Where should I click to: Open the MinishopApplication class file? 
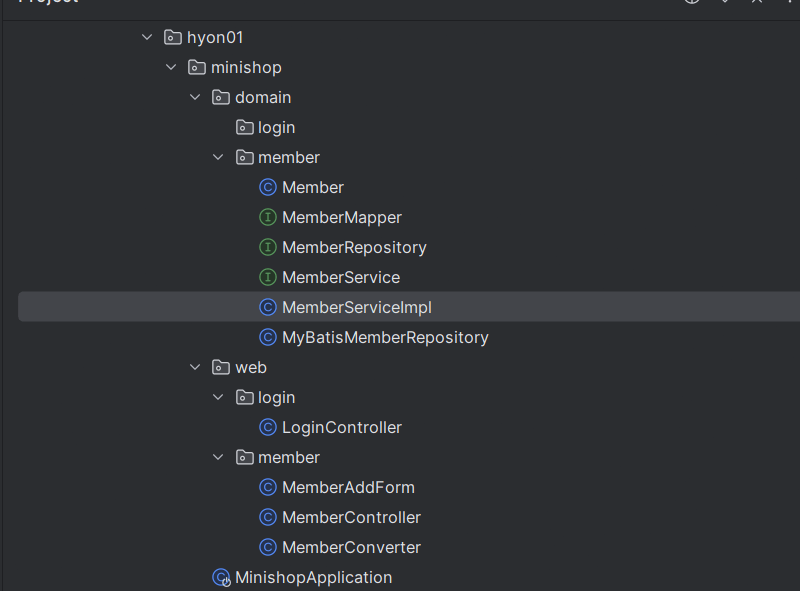[313, 578]
